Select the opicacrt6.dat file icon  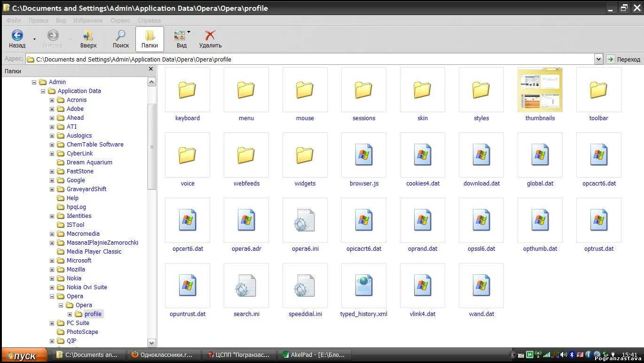coord(363,220)
